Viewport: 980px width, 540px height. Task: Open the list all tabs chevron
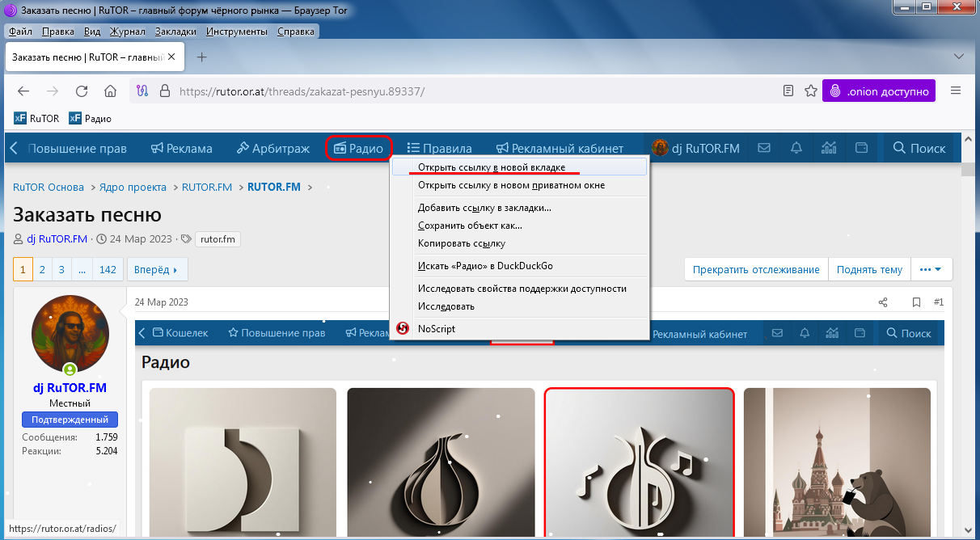pos(959,57)
